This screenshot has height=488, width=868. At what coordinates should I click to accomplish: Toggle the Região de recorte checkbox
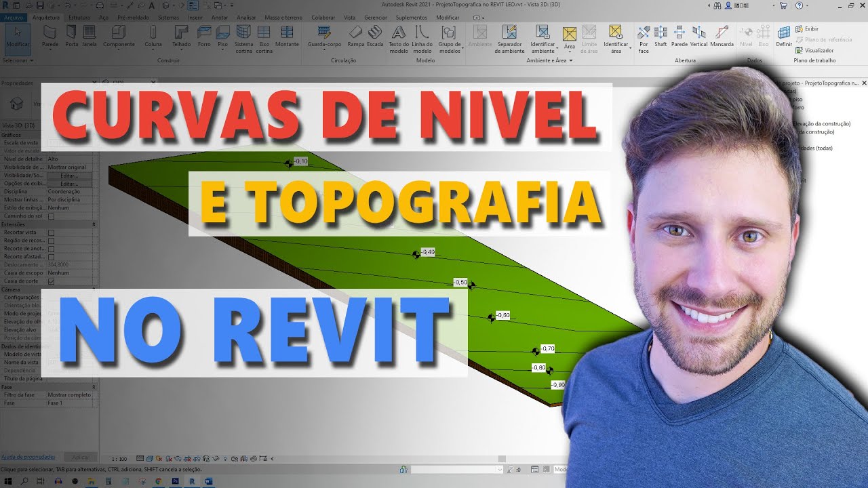pos(51,241)
